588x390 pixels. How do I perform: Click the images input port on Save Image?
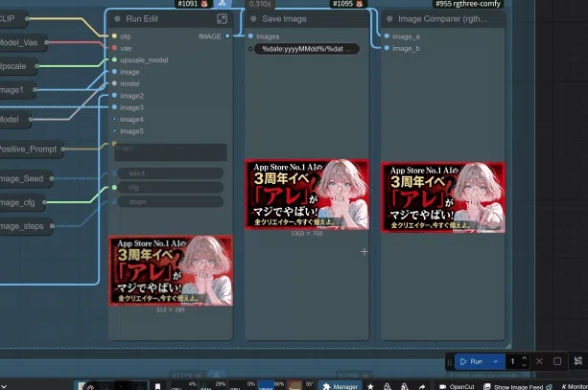click(x=250, y=36)
